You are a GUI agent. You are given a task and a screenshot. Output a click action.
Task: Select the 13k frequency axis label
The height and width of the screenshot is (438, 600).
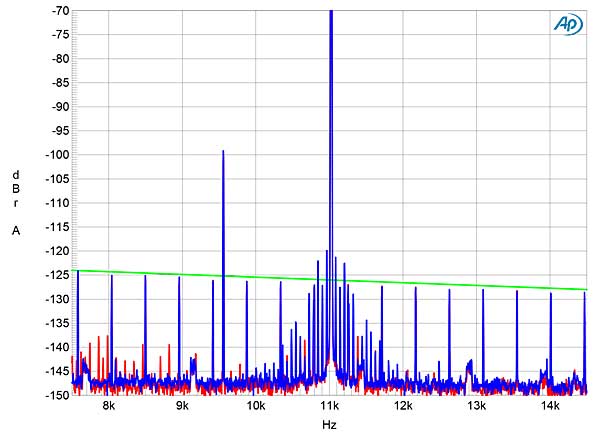coord(477,407)
